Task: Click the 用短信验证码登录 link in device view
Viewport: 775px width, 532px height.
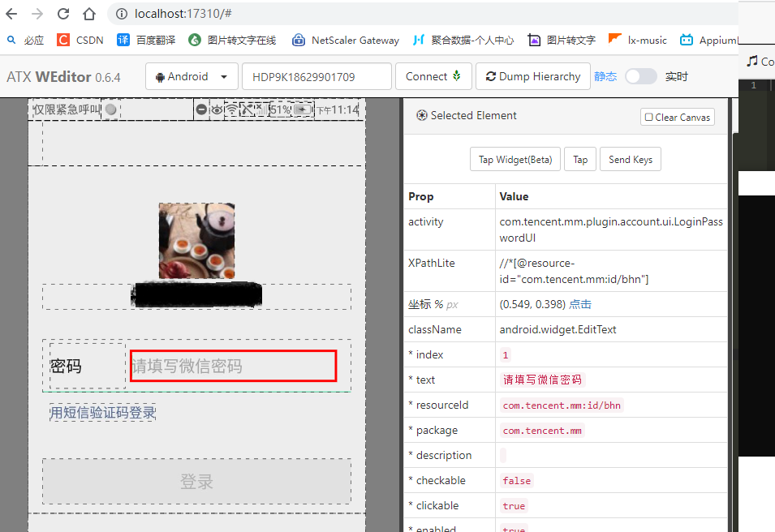Action: [x=103, y=413]
